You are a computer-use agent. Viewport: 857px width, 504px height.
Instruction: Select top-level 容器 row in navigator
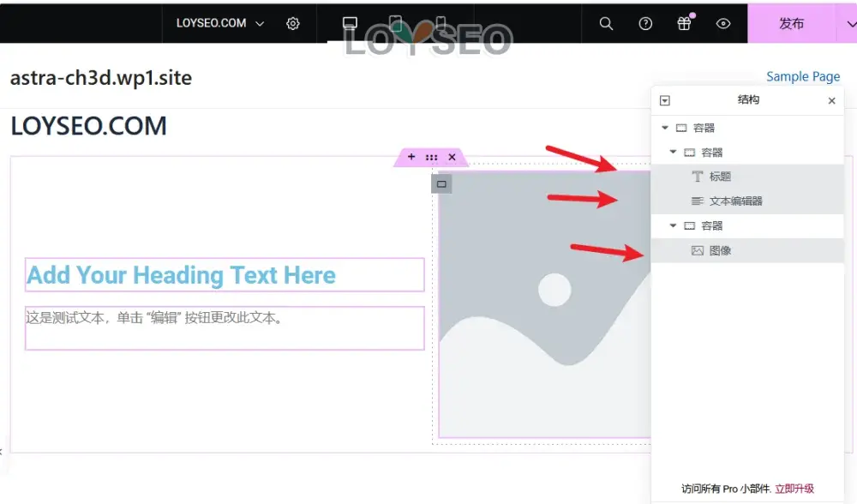747,128
